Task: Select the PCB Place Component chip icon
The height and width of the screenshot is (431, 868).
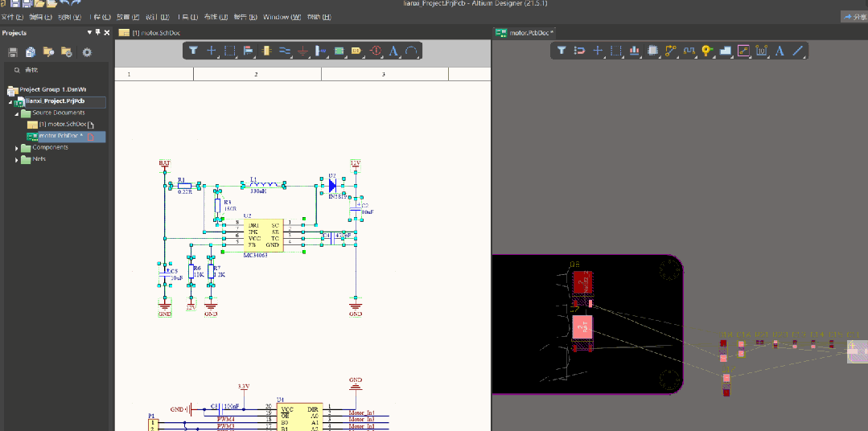Action: tap(652, 51)
